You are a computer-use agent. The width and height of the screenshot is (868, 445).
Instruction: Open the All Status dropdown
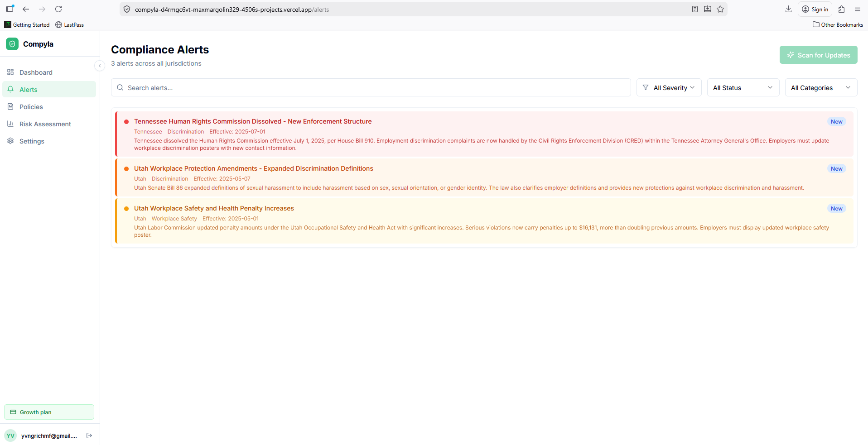pos(743,87)
